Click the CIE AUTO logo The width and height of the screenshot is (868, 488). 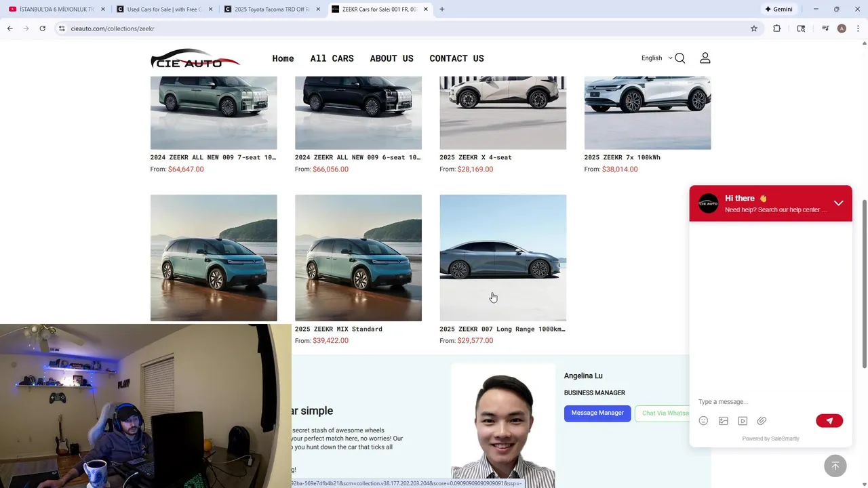coord(195,58)
